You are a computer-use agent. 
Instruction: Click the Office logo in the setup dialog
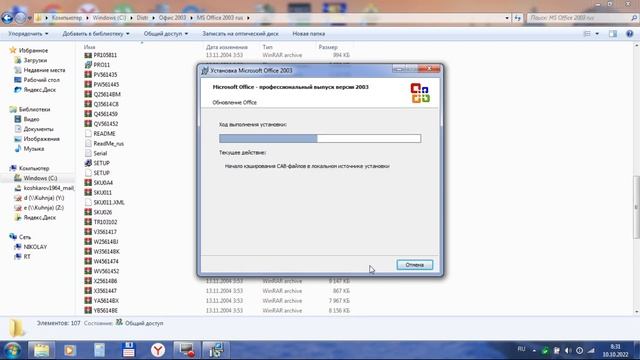click(x=420, y=93)
